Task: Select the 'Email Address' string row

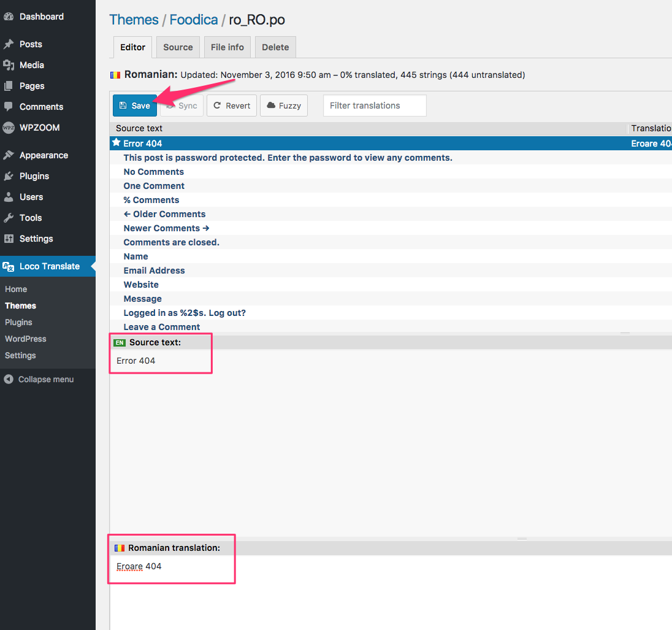Action: pos(391,271)
